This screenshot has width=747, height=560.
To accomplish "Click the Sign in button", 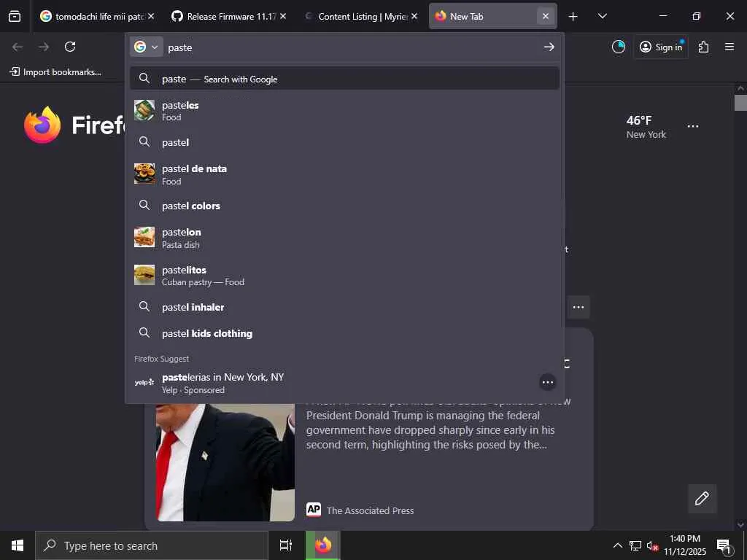I will 661,47.
